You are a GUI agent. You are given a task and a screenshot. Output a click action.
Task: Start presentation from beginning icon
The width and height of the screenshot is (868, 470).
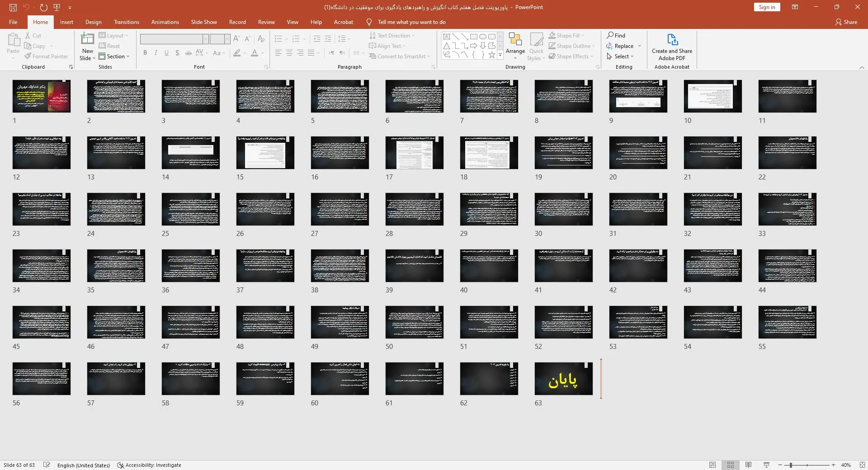[57, 7]
